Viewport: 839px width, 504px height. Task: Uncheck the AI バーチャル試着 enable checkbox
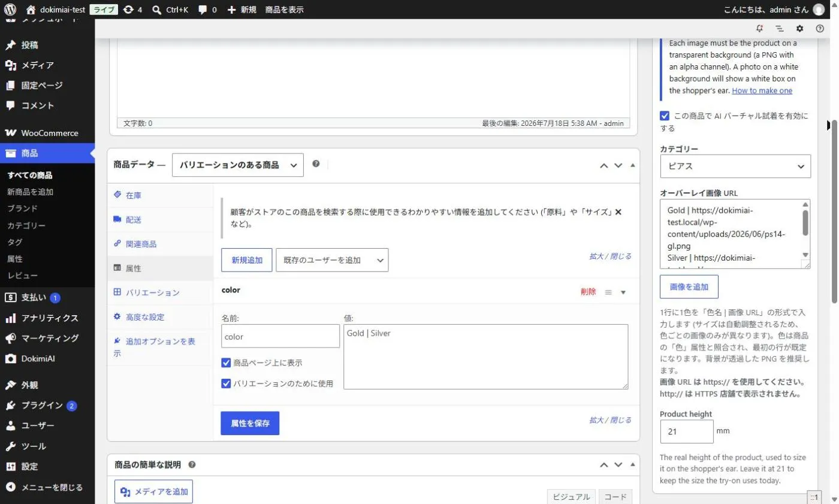pyautogui.click(x=665, y=116)
